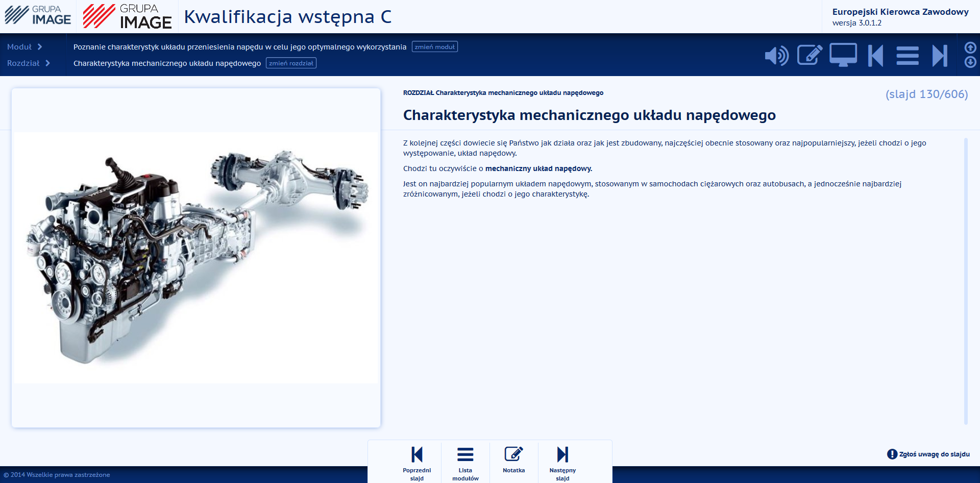Click '© 2014 Wszelkie prawa zastrzeżone' footer

tap(57, 475)
